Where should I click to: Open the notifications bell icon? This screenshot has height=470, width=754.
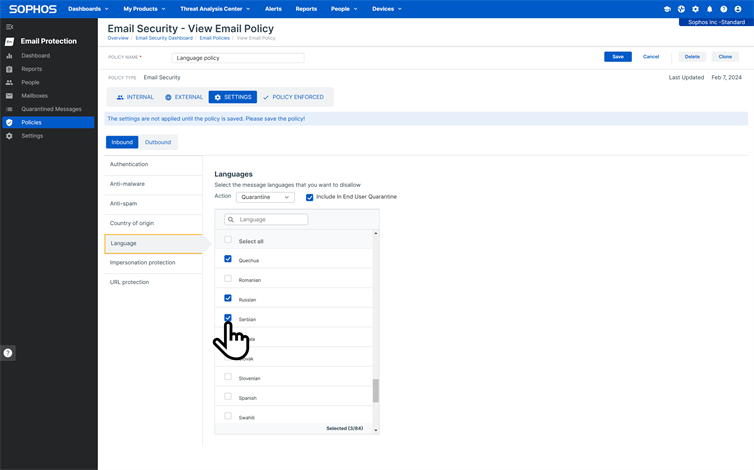[x=710, y=9]
